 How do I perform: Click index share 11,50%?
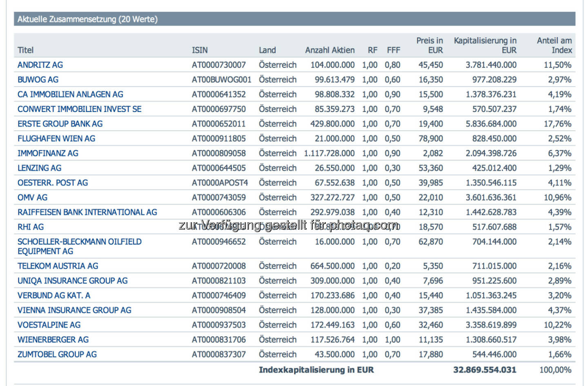click(x=558, y=65)
